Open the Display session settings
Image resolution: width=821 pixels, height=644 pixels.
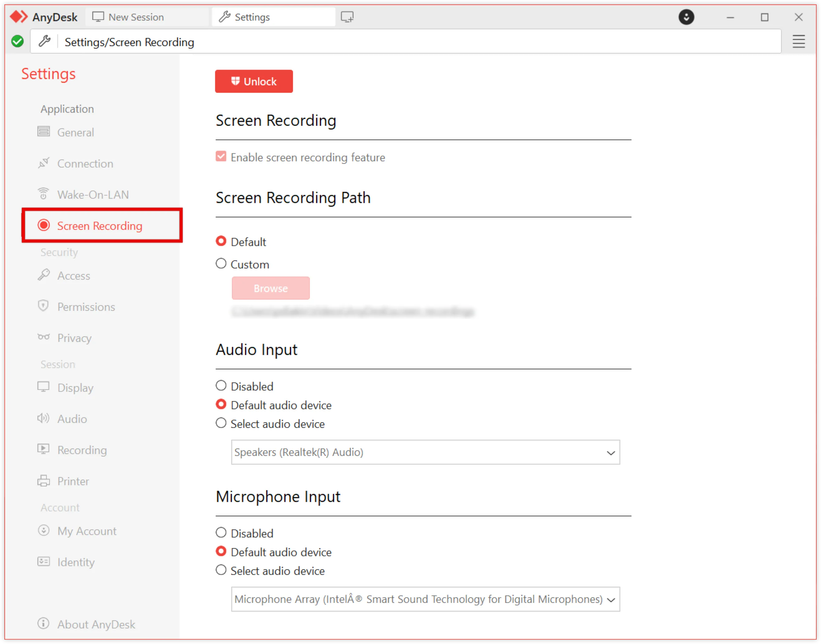(x=75, y=387)
